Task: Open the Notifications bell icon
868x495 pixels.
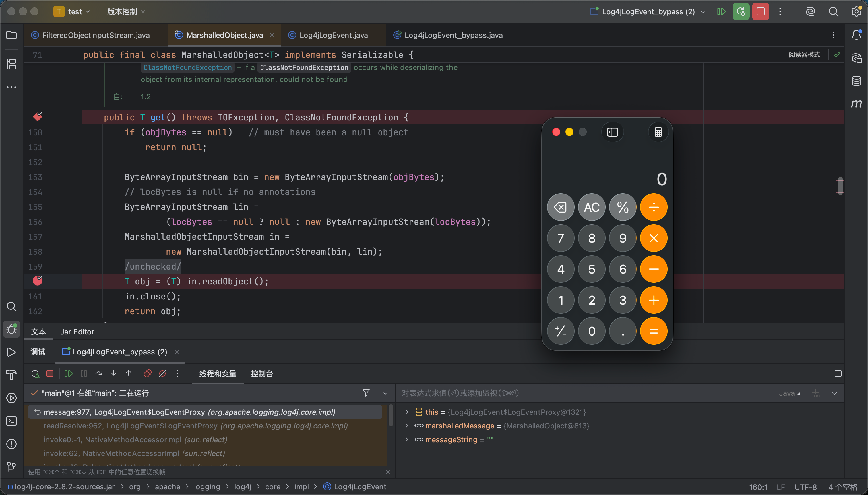Action: (857, 35)
